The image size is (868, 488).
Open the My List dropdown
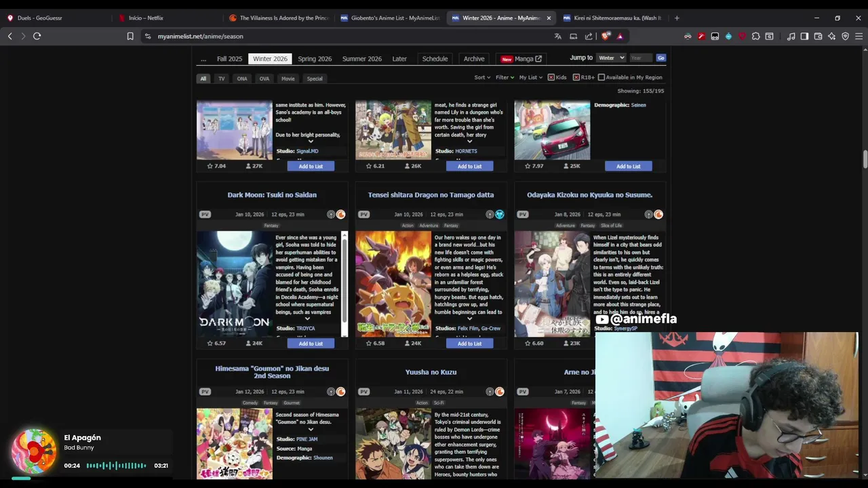[x=530, y=77]
